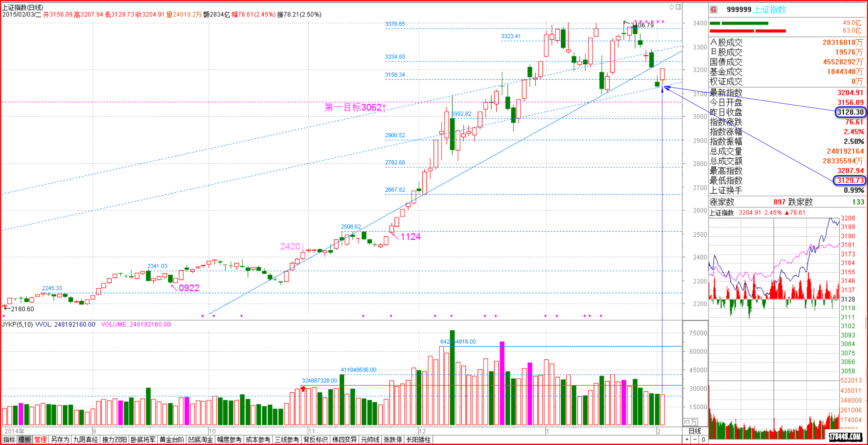
Task: Click the 2900.52 price level label
Action: [395, 135]
